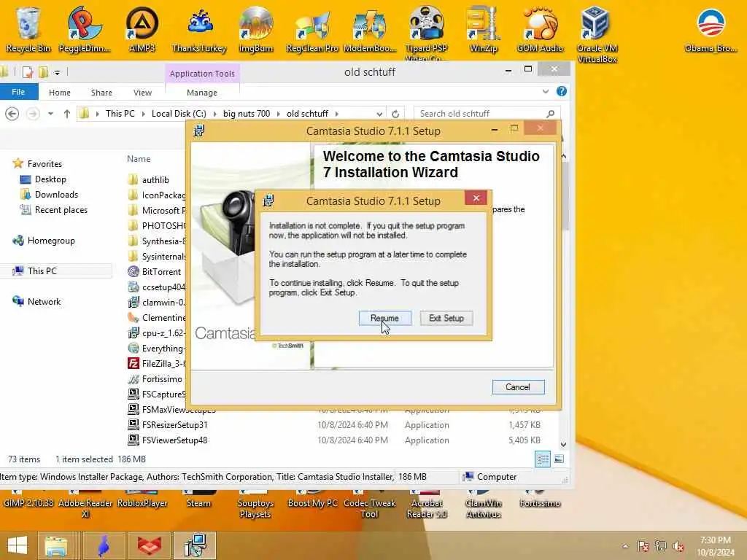Open the red fox app on taskbar
The height and width of the screenshot is (560, 747).
click(150, 545)
